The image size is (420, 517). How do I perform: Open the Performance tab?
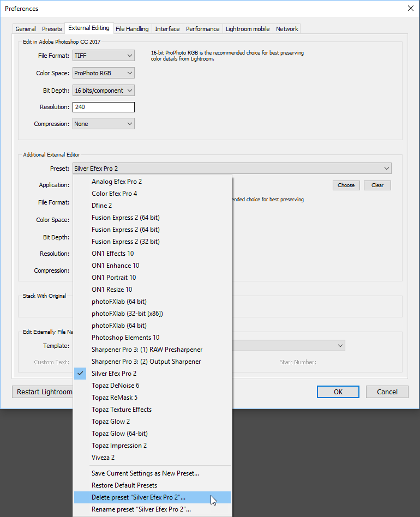pyautogui.click(x=202, y=29)
